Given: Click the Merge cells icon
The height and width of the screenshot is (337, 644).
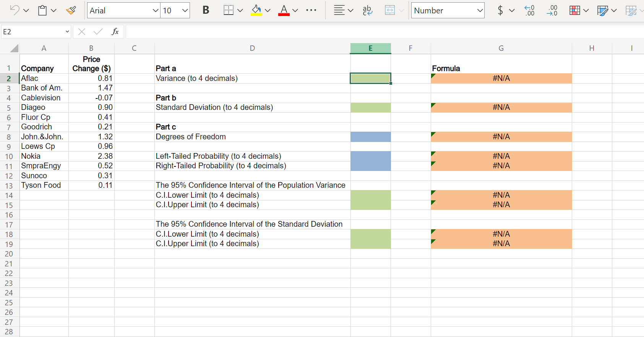Looking at the screenshot, I should pyautogui.click(x=390, y=10).
